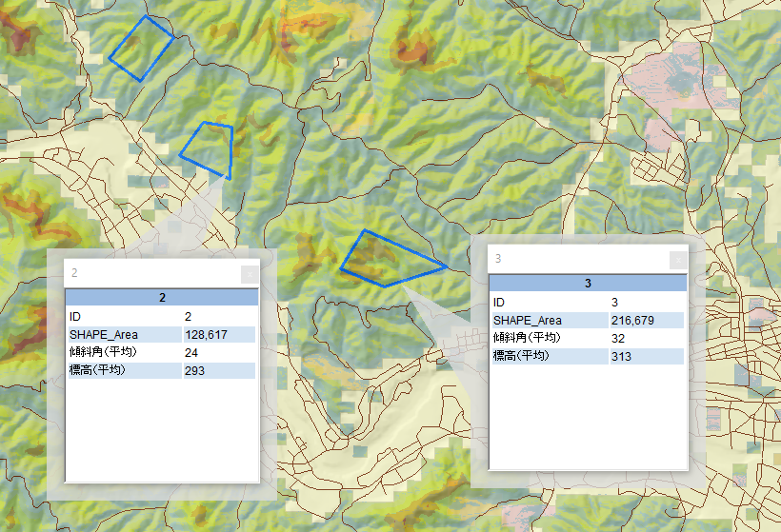Click the value 128,617 in popup 2

click(x=206, y=334)
